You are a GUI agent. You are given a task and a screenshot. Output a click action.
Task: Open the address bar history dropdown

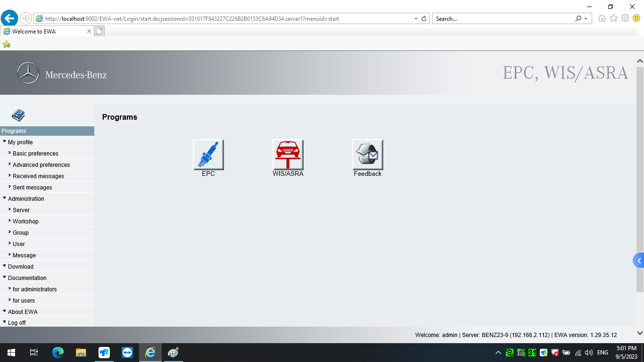416,19
